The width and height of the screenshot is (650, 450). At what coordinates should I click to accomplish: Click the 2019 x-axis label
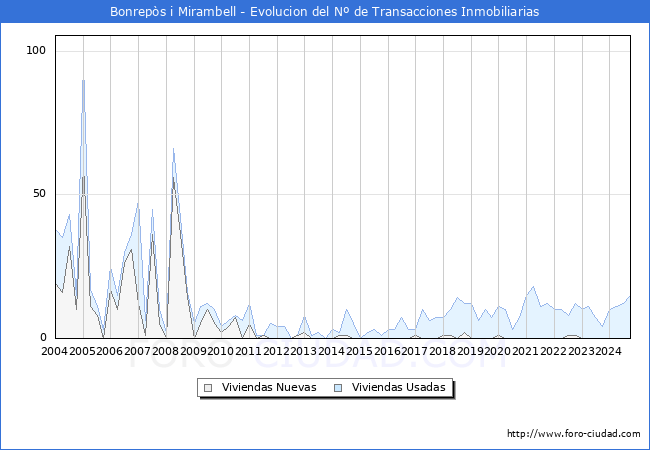(x=470, y=351)
